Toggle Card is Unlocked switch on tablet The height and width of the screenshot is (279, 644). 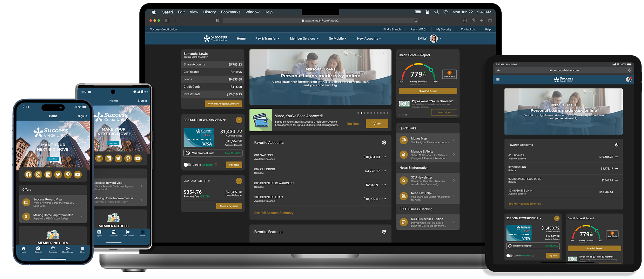pyautogui.click(x=509, y=256)
